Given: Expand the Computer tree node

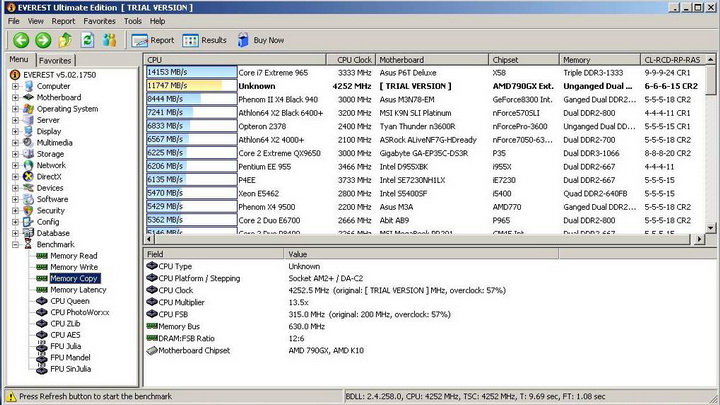Looking at the screenshot, I should coord(15,86).
